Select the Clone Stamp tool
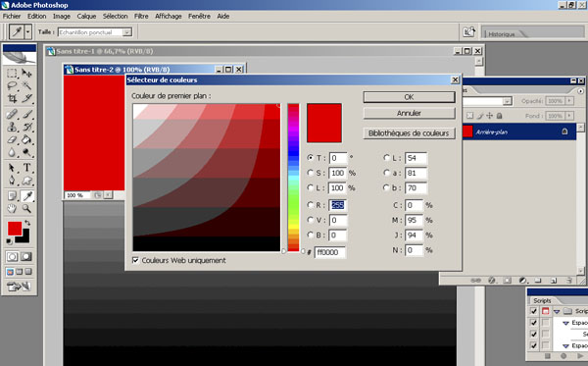 (x=12, y=128)
